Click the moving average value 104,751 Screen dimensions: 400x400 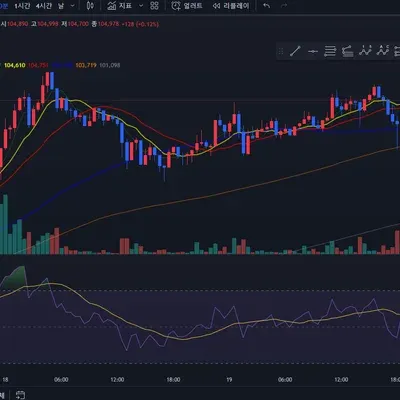pos(38,65)
